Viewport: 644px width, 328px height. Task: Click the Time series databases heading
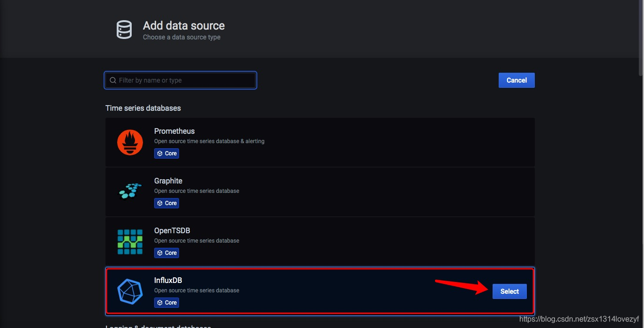coord(143,108)
